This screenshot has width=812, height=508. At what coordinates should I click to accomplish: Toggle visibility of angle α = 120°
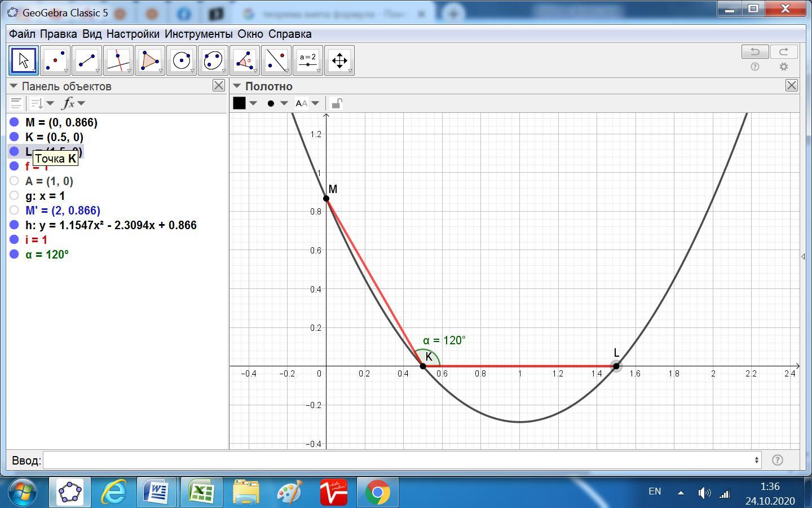pyautogui.click(x=14, y=255)
